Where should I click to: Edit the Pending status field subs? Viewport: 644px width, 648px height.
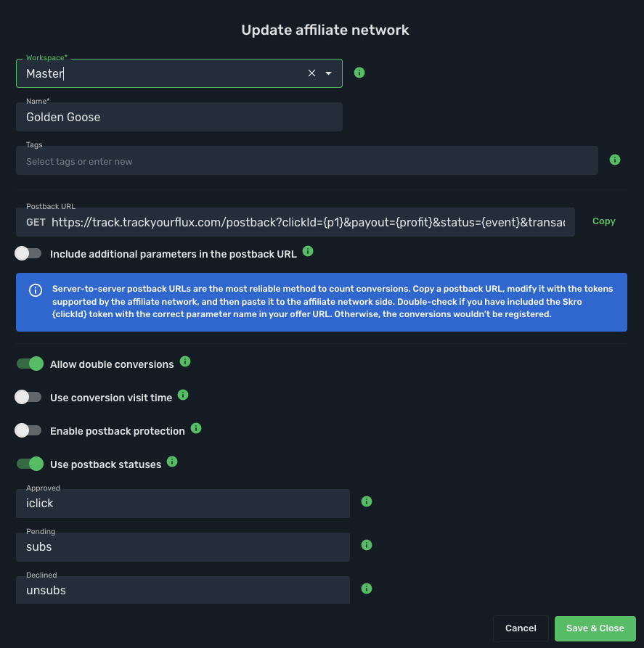183,546
